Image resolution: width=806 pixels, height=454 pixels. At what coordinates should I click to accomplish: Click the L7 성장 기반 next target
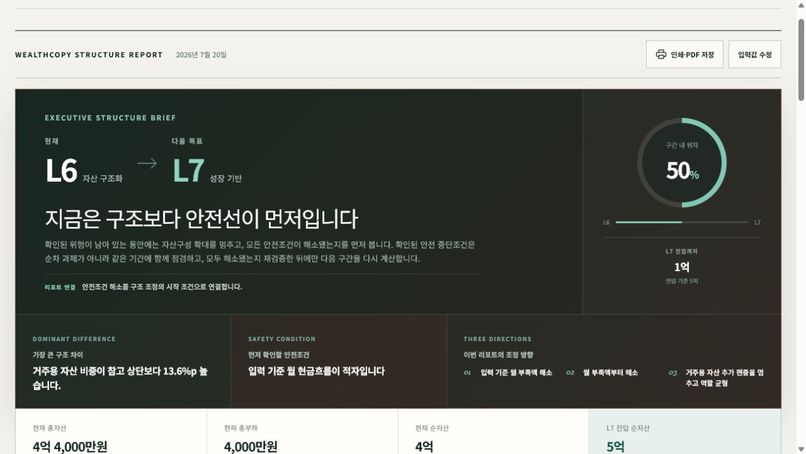pyautogui.click(x=207, y=170)
